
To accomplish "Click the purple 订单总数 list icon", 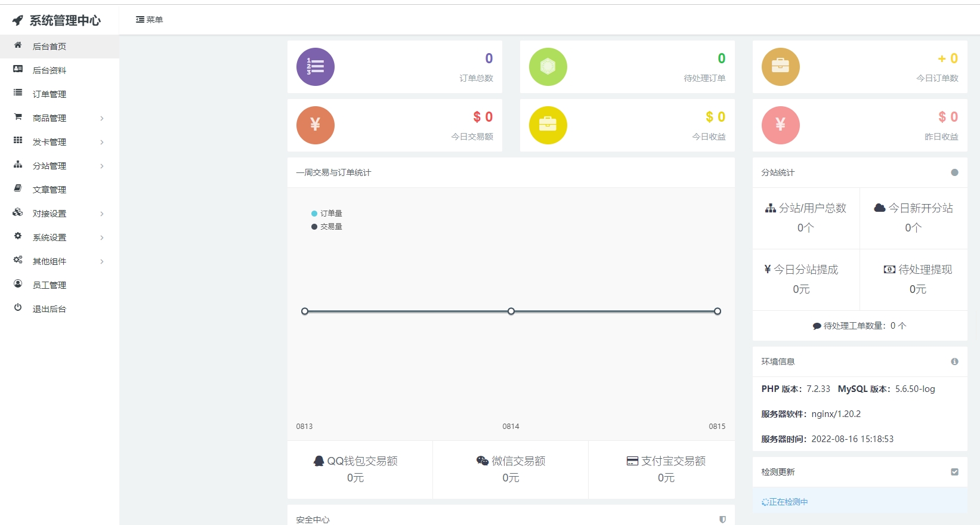I will coord(316,67).
